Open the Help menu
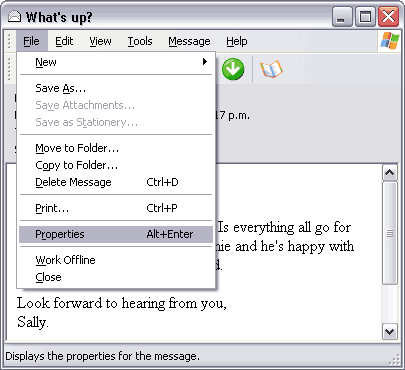This screenshot has height=370, width=405. click(x=237, y=41)
